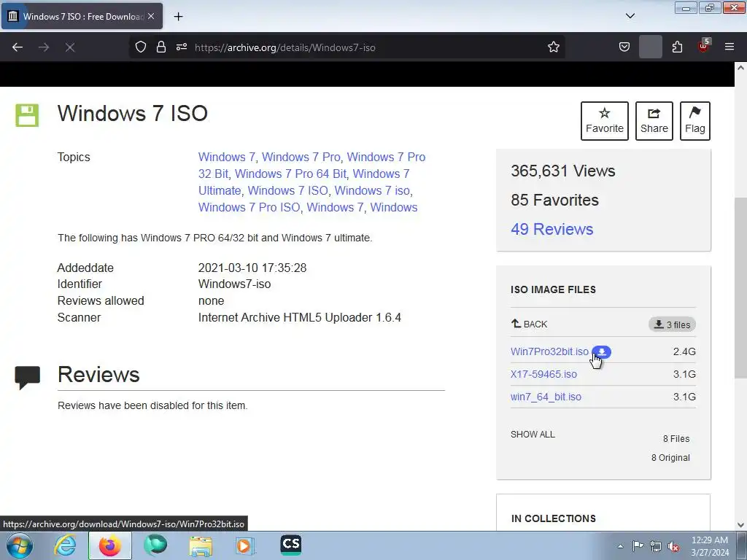Click the muted volume tray icon
The width and height of the screenshot is (747, 560).
(x=673, y=547)
